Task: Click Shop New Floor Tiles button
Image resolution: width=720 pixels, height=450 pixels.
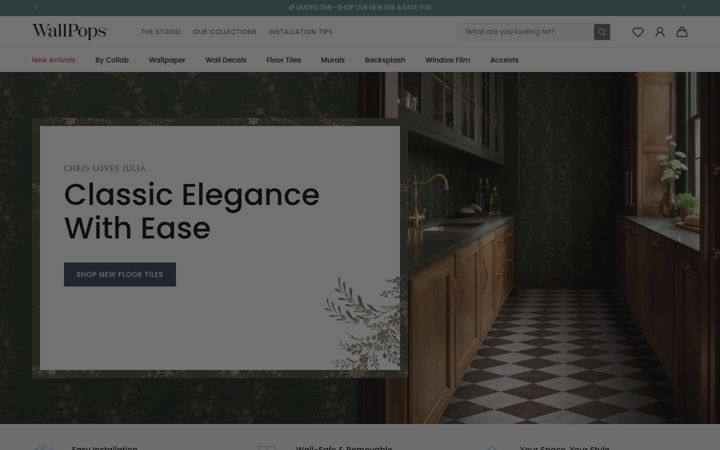Action: tap(120, 274)
